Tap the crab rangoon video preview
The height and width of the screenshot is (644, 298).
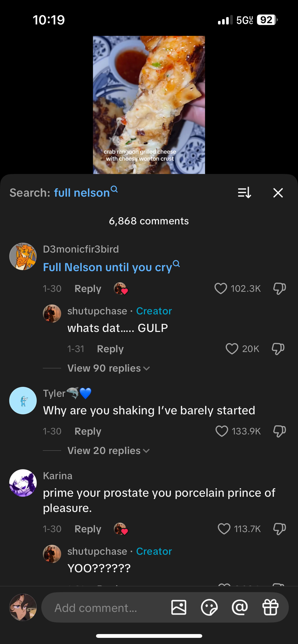coord(149,105)
